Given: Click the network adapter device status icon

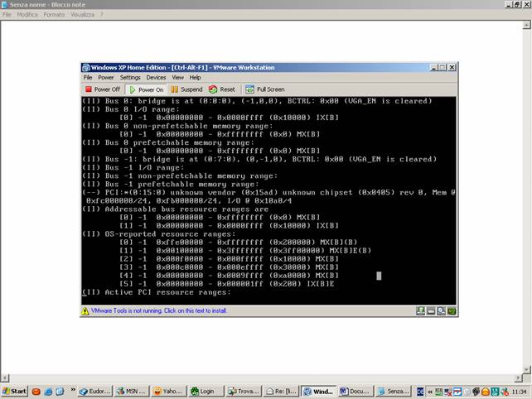Looking at the screenshot, I should pos(452,311).
